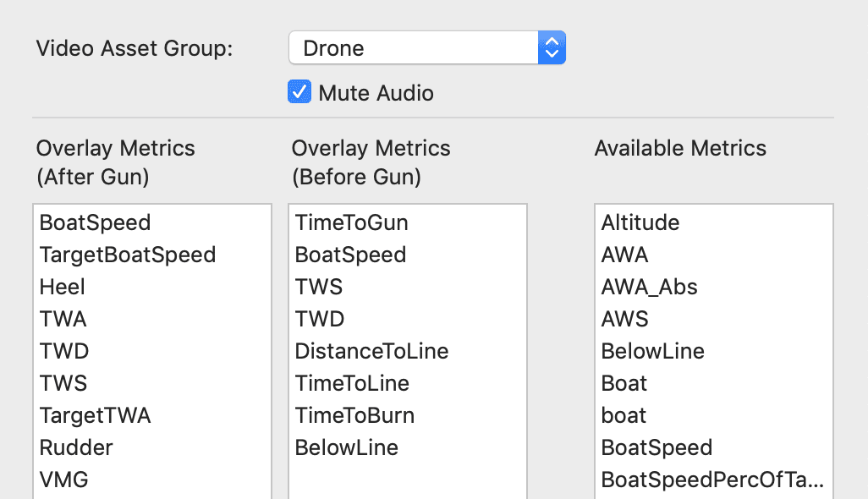Viewport: 868px width, 499px height.
Task: Select TWA in After Gun list
Action: click(x=152, y=319)
